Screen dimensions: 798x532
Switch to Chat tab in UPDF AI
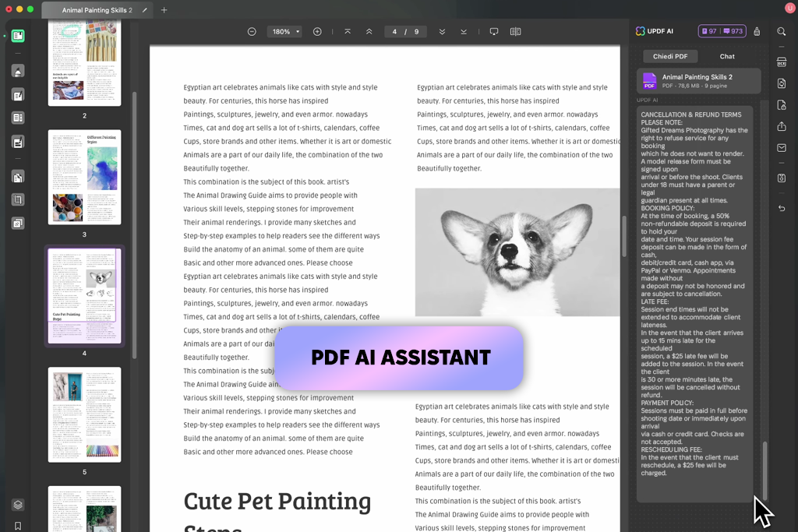[x=727, y=56]
